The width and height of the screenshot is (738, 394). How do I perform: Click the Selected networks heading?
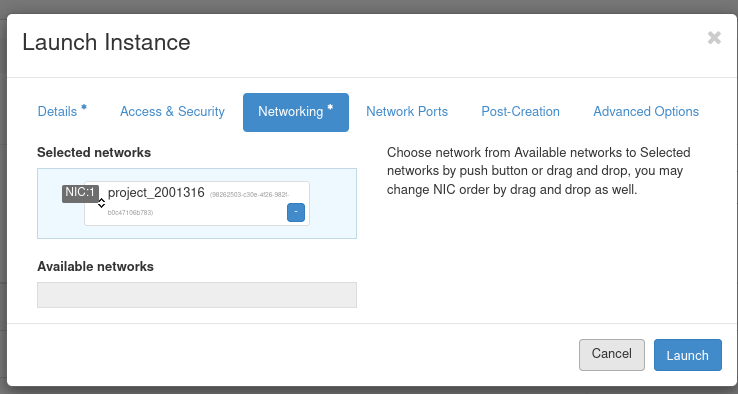click(94, 153)
